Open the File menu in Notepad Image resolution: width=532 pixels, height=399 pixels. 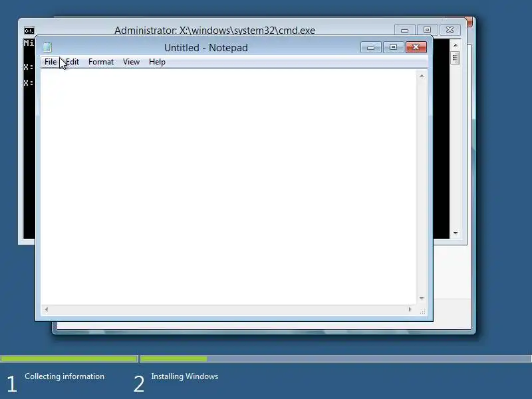coord(51,62)
